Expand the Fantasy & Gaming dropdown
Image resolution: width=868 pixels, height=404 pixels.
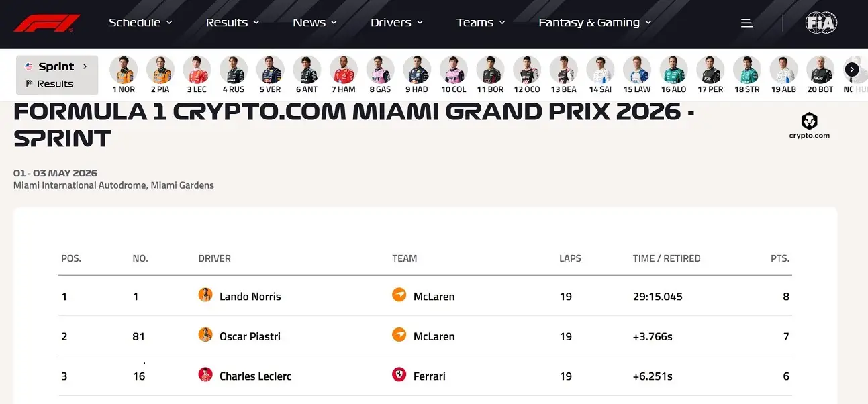pyautogui.click(x=595, y=23)
